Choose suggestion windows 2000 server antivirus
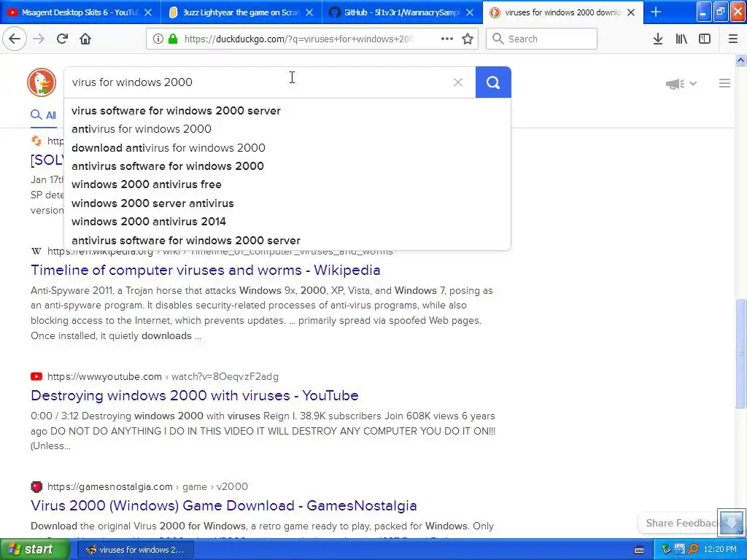Viewport: 747px width, 560px height. pyautogui.click(x=287, y=203)
